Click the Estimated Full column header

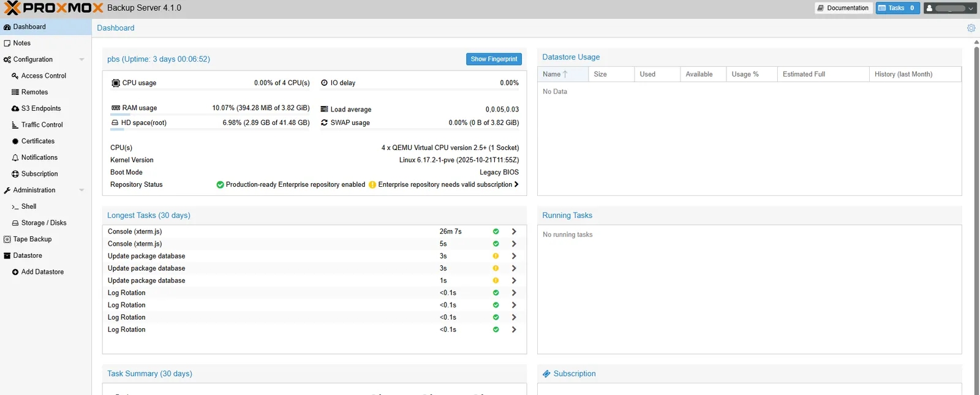[823, 74]
